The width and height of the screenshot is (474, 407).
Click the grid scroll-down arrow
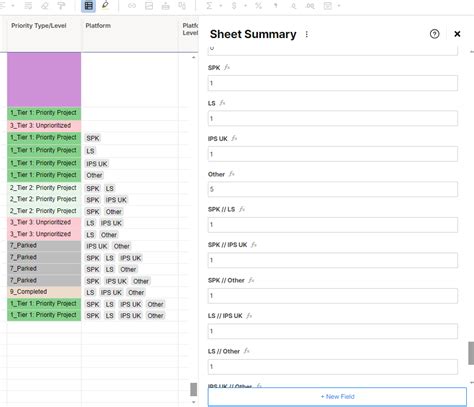coord(193,402)
